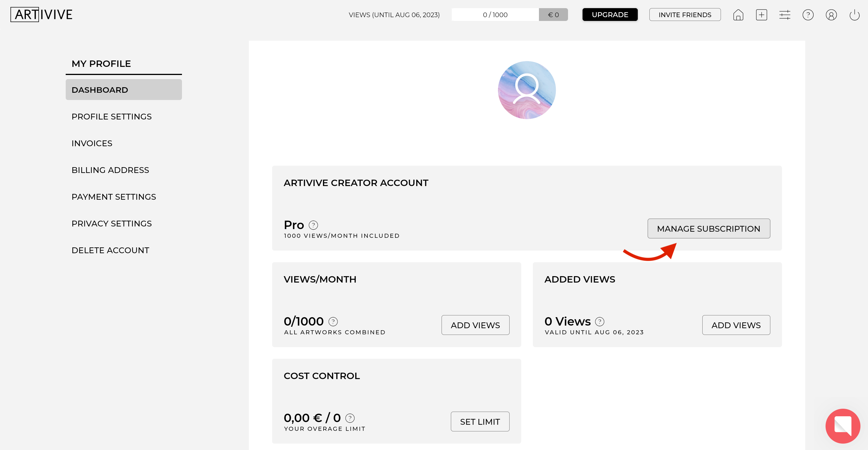Click the power logout icon

click(x=854, y=15)
